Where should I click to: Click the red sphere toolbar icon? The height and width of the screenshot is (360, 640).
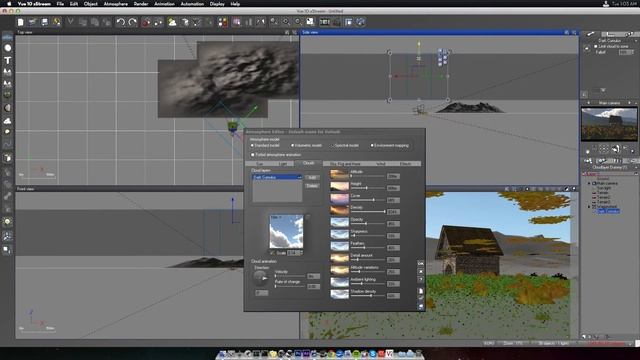146,22
